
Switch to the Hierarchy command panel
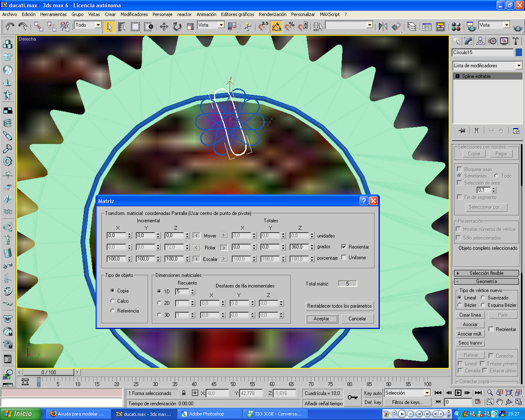point(480,41)
